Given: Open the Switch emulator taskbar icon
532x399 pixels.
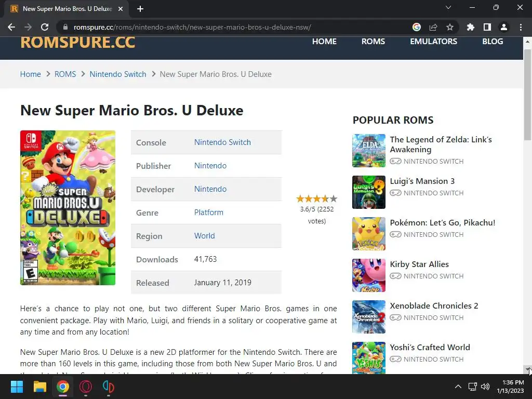Looking at the screenshot, I should coord(108,387).
